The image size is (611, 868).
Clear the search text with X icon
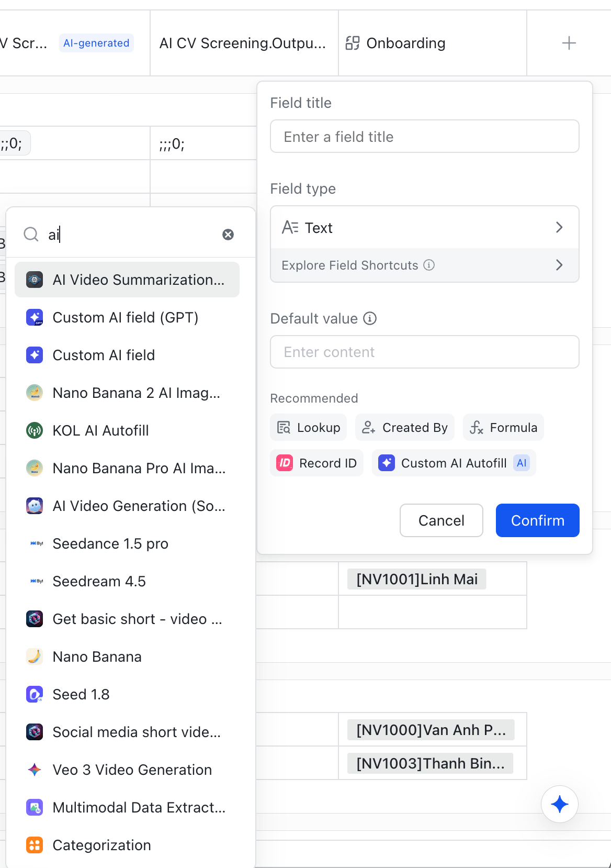click(x=228, y=235)
